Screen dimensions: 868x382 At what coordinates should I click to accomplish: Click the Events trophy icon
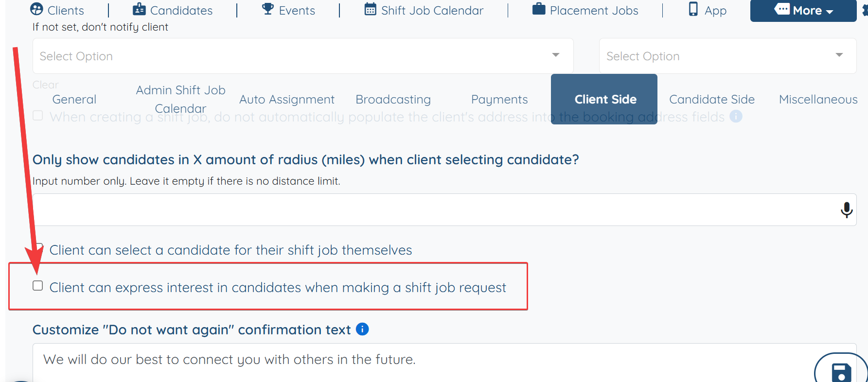point(268,9)
